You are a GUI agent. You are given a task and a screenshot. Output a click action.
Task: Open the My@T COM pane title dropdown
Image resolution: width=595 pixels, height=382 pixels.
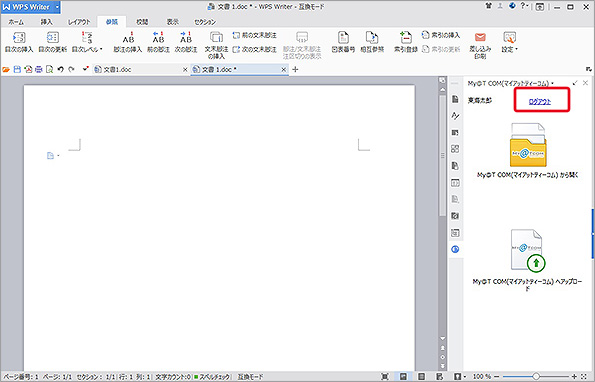(x=552, y=83)
